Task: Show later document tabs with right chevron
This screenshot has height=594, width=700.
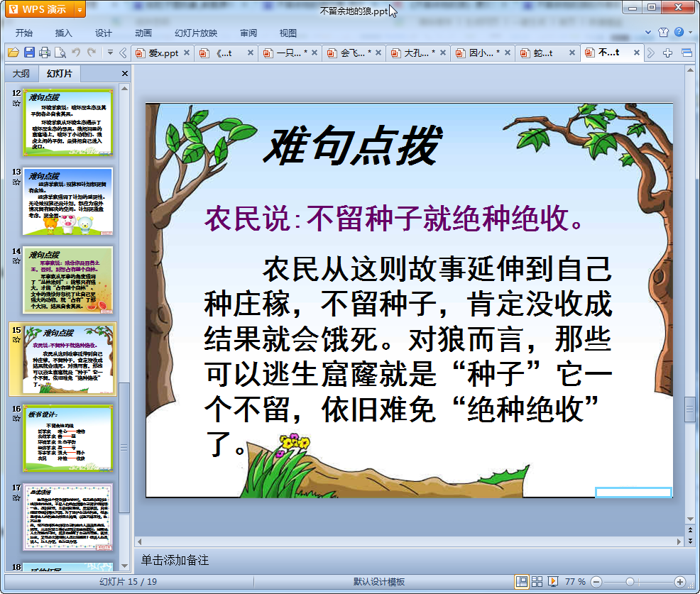Action: click(651, 53)
